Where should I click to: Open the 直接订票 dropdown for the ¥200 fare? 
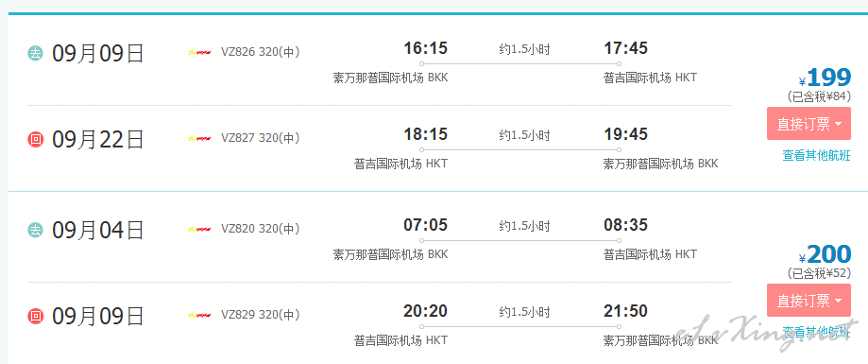point(808,301)
